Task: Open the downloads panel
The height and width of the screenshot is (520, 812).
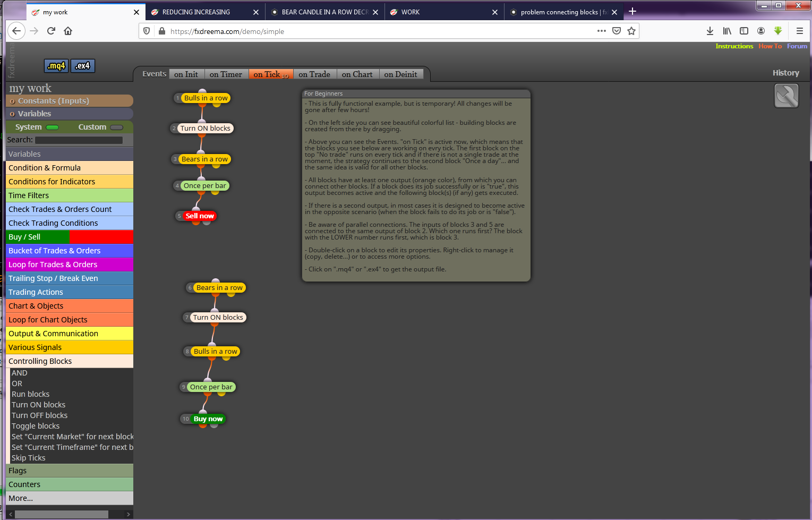Action: point(710,31)
